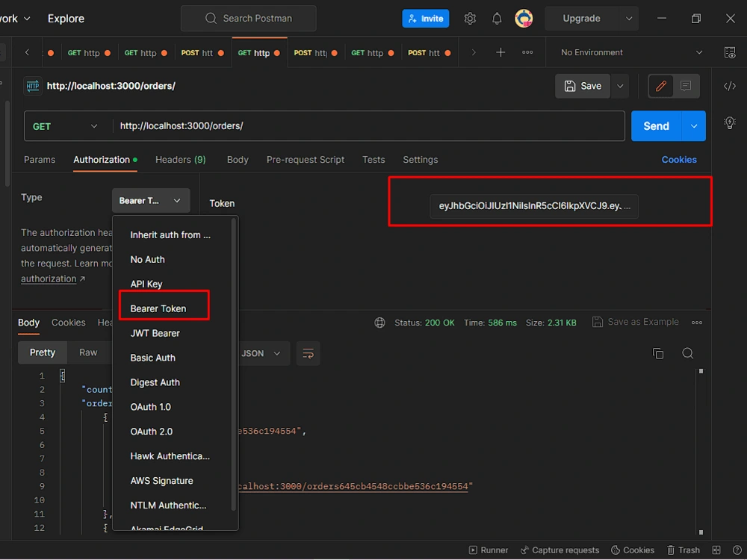Image resolution: width=747 pixels, height=560 pixels.
Task: Click the network globe icon
Action: tap(379, 323)
